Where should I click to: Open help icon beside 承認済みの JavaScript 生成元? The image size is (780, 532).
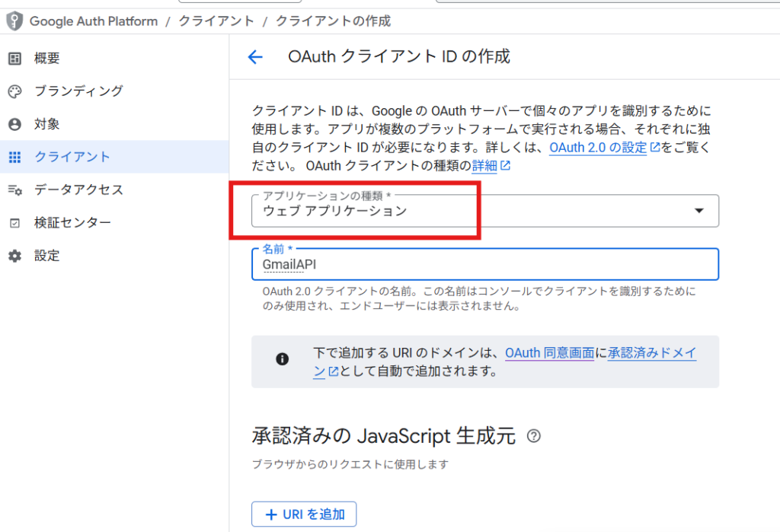click(x=534, y=436)
